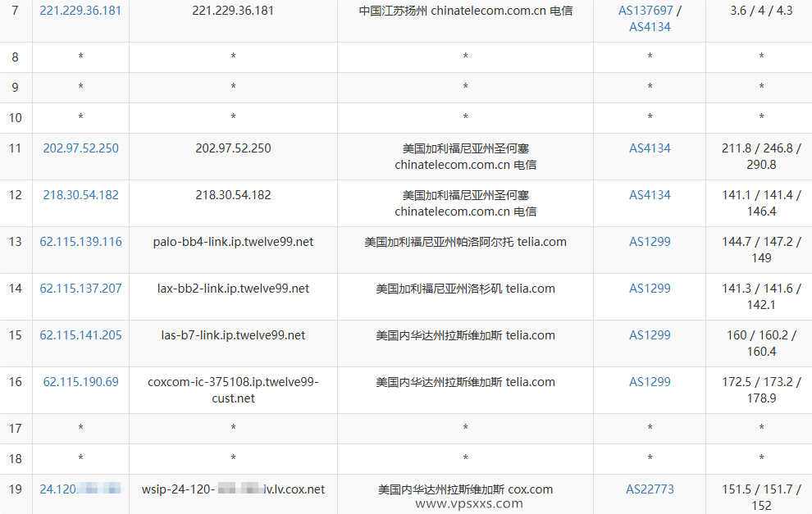The image size is (812, 514).
Task: Select latency 151.5 / 151.7 / 152
Action: point(761,497)
